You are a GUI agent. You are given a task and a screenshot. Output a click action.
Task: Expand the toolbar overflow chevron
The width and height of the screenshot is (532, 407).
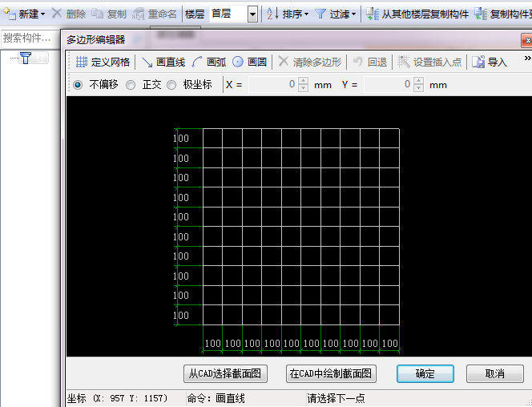[527, 58]
